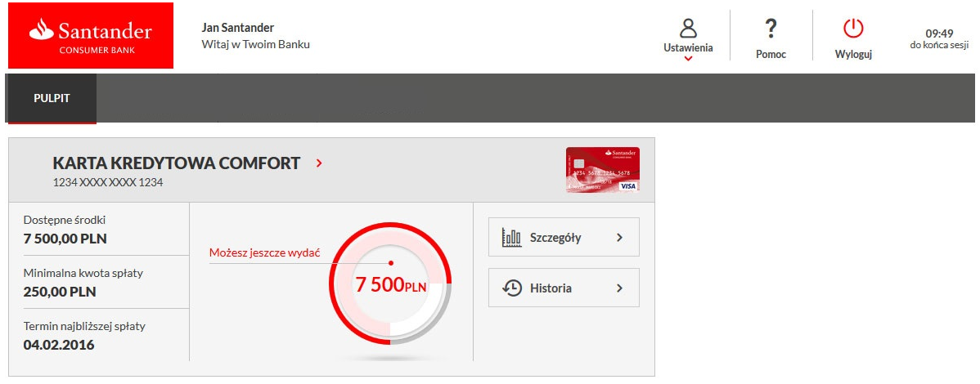Click the chevron in the Szczegóły button

tap(619, 237)
